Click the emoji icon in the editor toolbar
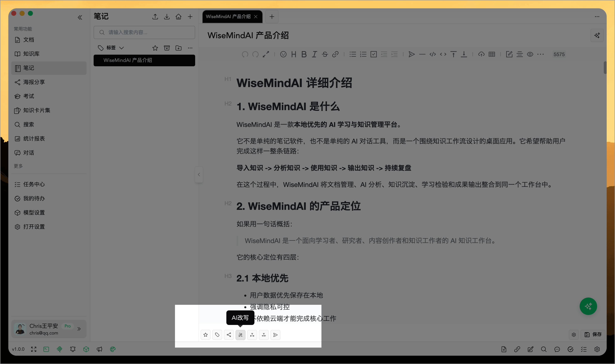The width and height of the screenshot is (615, 364). pyautogui.click(x=283, y=54)
